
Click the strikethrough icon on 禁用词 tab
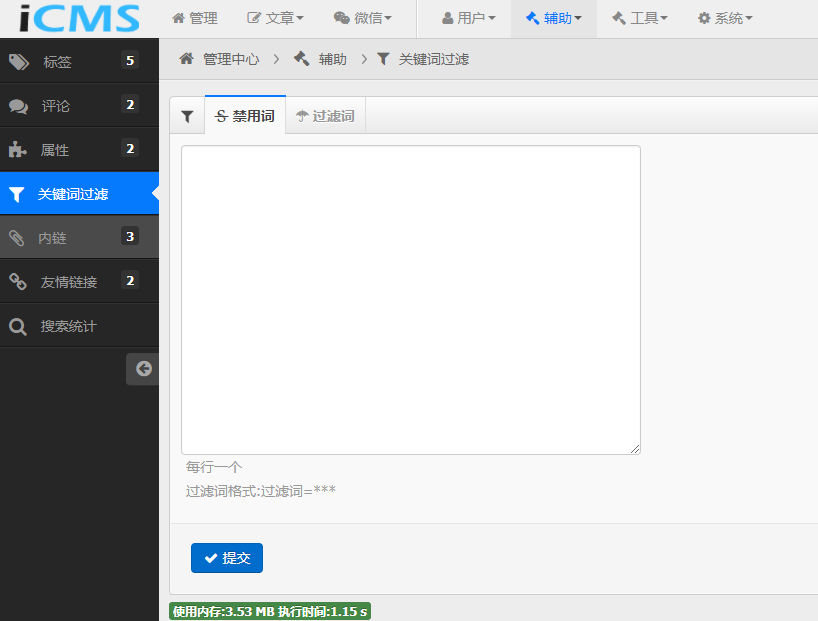(221, 116)
